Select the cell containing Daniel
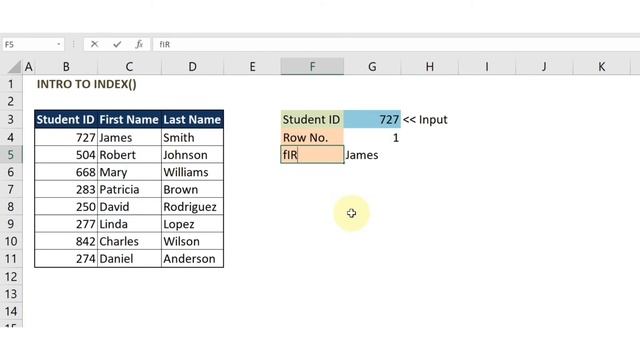 (129, 258)
